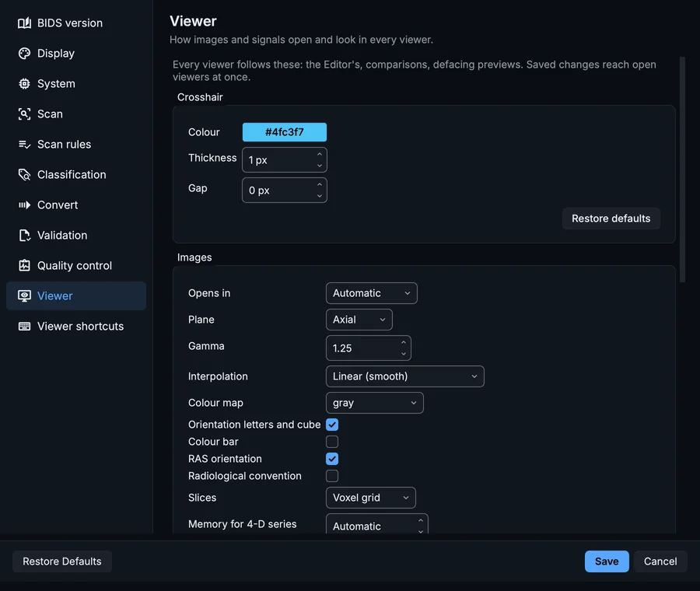Viewport: 700px width, 591px height.
Task: Click the Scan rules list icon
Action: click(x=25, y=144)
